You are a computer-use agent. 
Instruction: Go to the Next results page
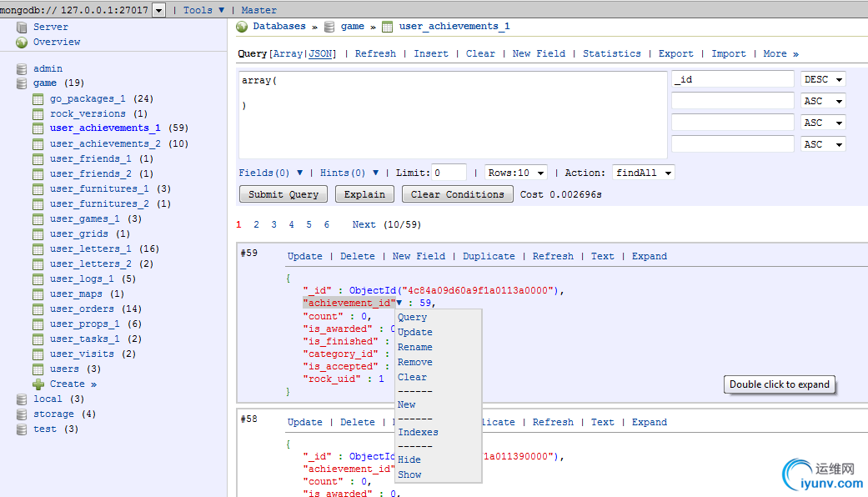click(364, 224)
